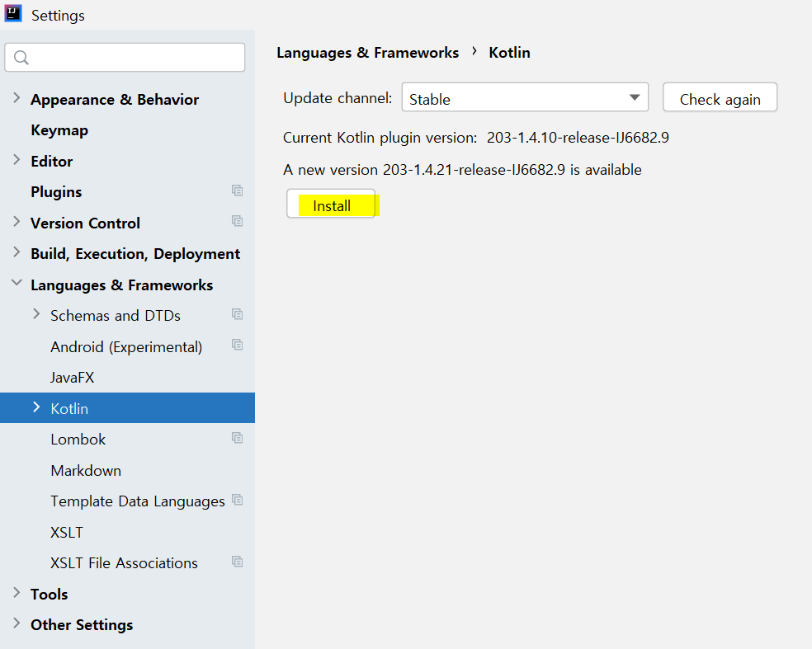
Task: Expand Version Control arrow
Action: point(17,222)
